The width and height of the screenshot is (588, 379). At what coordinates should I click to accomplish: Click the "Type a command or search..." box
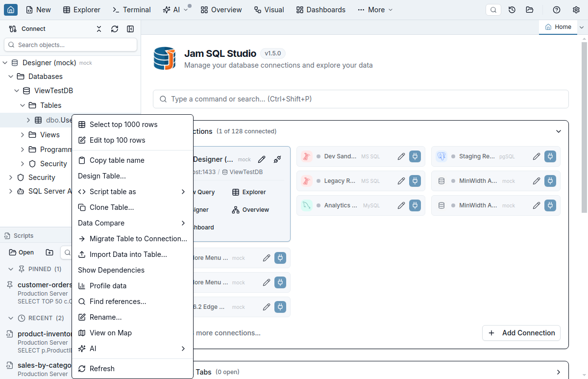[x=361, y=99]
